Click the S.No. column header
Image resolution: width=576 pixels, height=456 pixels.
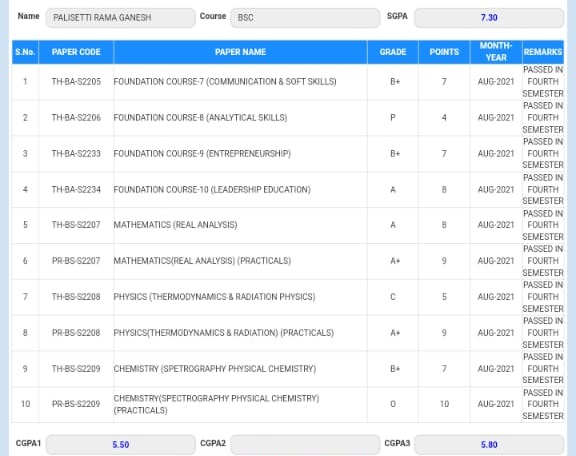point(25,52)
